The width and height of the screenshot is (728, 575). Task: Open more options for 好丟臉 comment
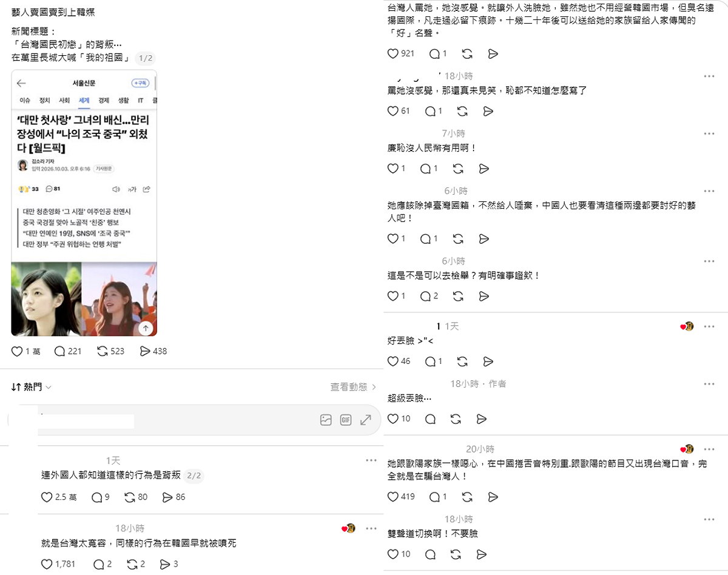[709, 326]
